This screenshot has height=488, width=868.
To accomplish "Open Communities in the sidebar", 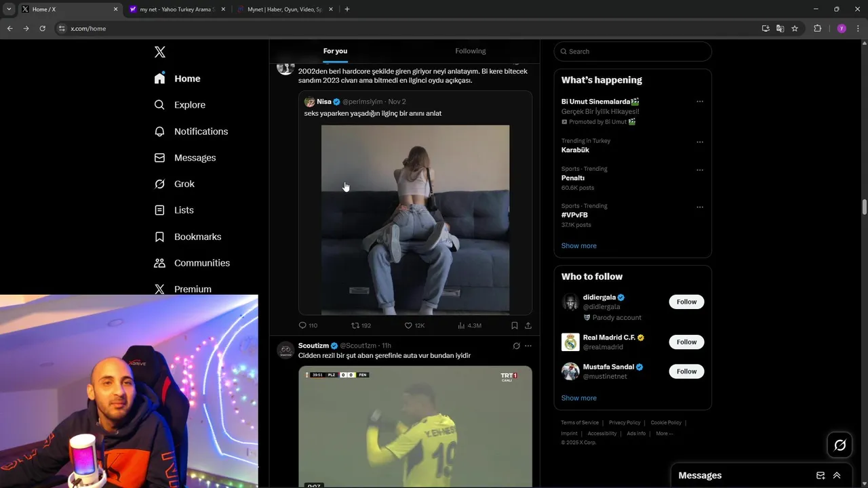I will pyautogui.click(x=192, y=263).
